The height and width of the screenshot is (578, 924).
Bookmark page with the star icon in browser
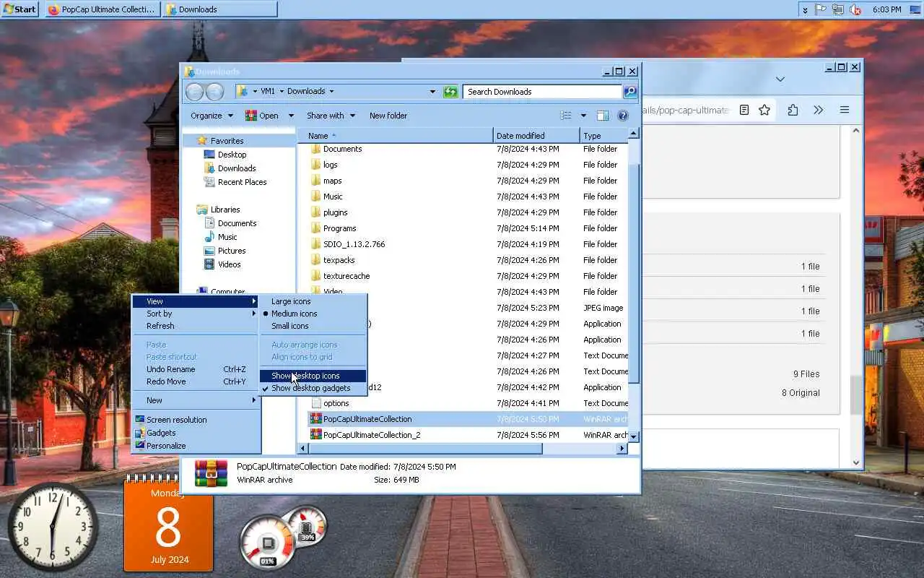(764, 110)
